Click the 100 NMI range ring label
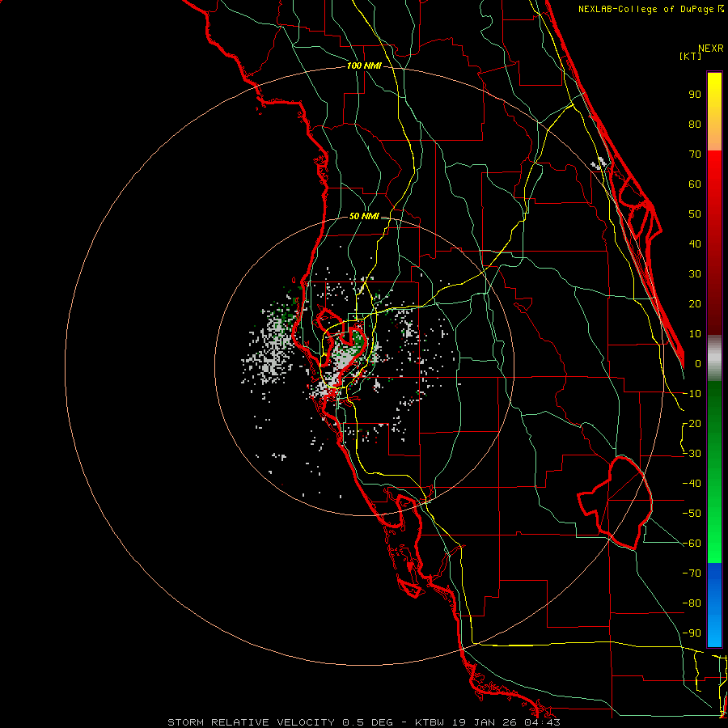Viewport: 728px width, 728px height. [x=364, y=66]
